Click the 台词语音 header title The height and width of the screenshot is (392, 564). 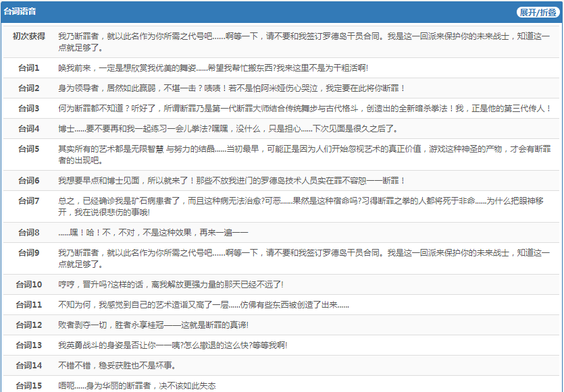tap(20, 12)
